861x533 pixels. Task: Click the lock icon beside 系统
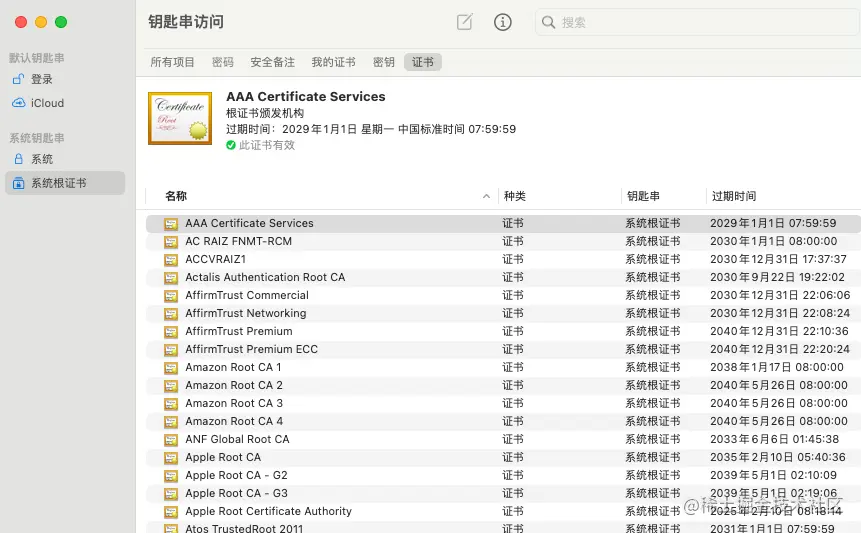tap(18, 159)
